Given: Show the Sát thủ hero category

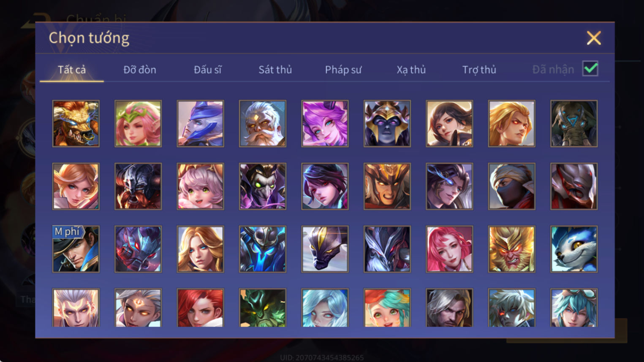Looking at the screenshot, I should 275,70.
